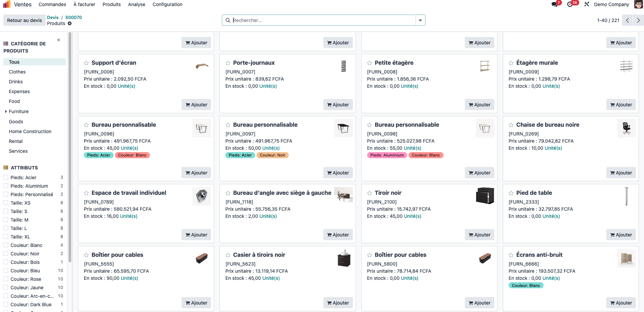Star the Support d'écran product as favorite
The width and height of the screenshot is (644, 312).
click(x=87, y=63)
